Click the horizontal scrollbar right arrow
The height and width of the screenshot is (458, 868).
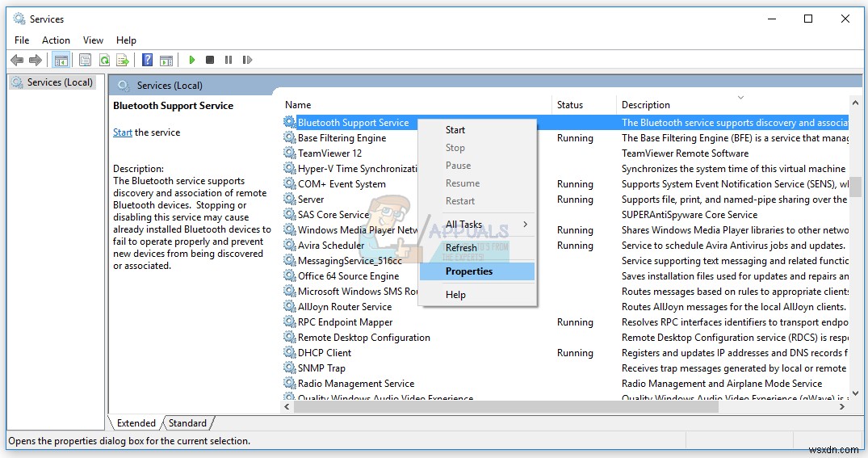tap(842, 406)
